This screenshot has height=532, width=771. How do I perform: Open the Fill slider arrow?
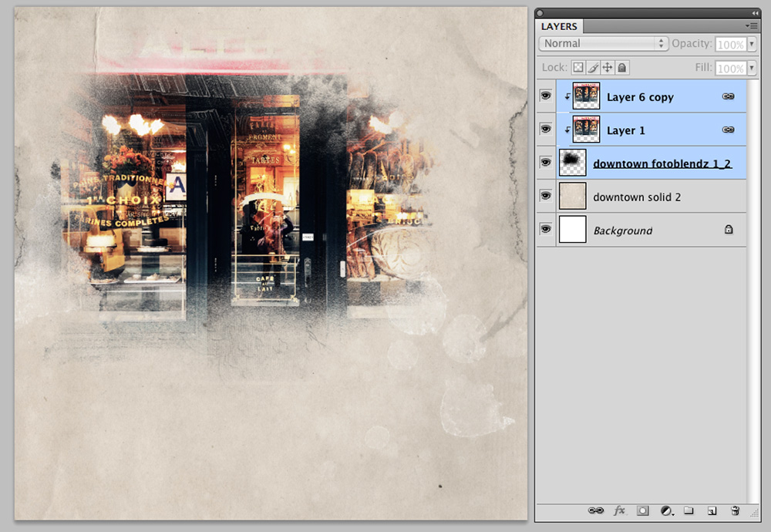pos(752,68)
